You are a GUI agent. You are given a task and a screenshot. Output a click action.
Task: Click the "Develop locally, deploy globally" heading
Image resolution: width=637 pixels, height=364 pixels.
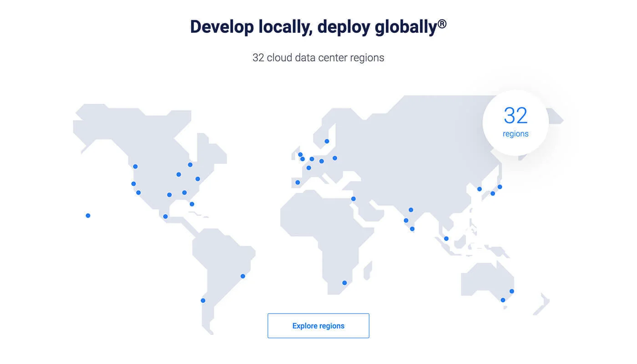(x=318, y=27)
